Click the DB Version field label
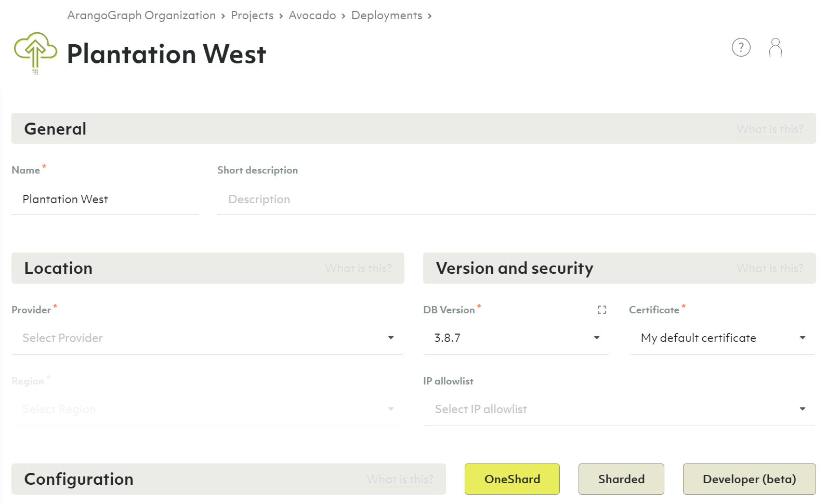 [x=449, y=310]
